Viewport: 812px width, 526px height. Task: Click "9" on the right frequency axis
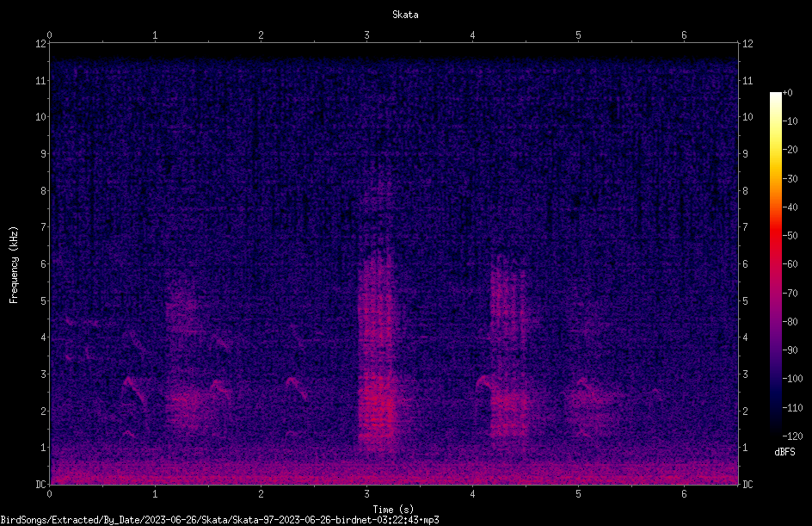745,153
